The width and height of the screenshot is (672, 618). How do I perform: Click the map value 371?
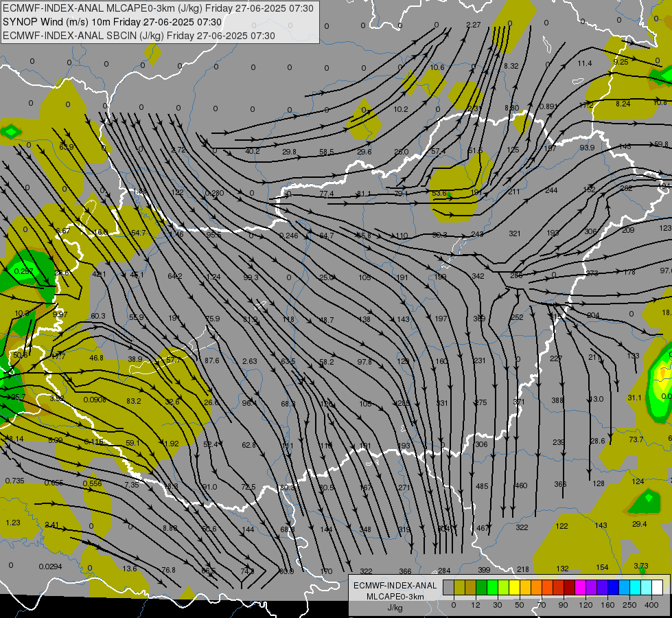pyautogui.click(x=518, y=402)
